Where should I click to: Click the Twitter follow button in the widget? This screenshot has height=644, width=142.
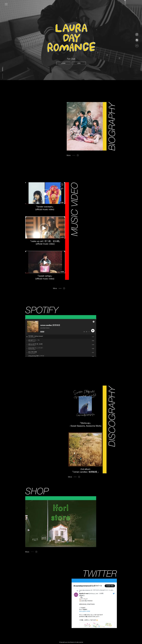(x=110, y=586)
